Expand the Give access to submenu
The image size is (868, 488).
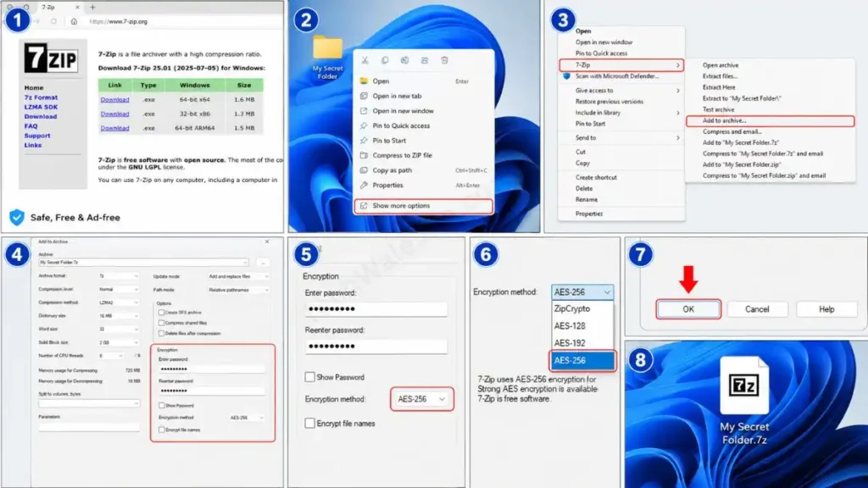click(621, 90)
